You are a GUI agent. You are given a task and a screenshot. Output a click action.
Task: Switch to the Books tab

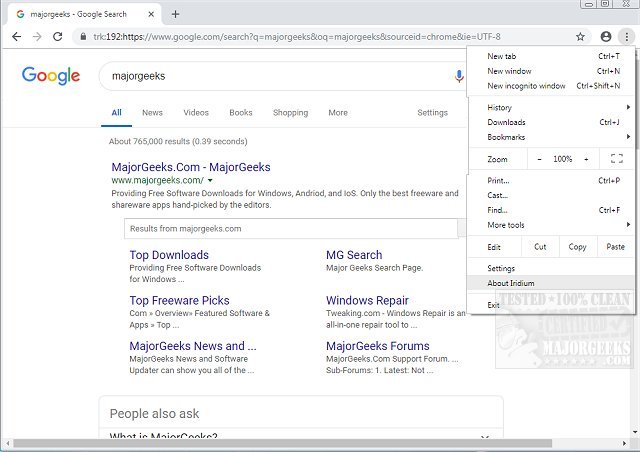pos(241,113)
